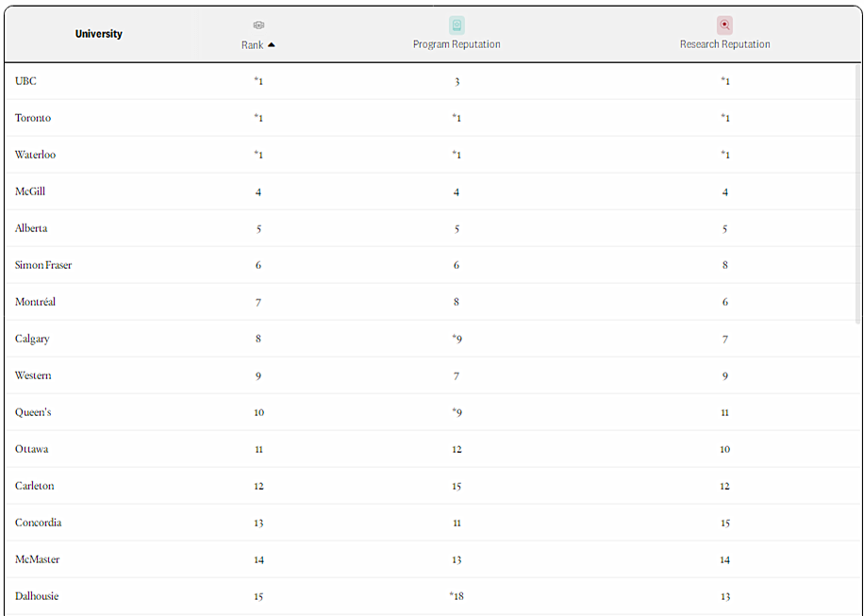Click Western's Program Reputation value 7
The image size is (864, 616).
pyautogui.click(x=457, y=376)
